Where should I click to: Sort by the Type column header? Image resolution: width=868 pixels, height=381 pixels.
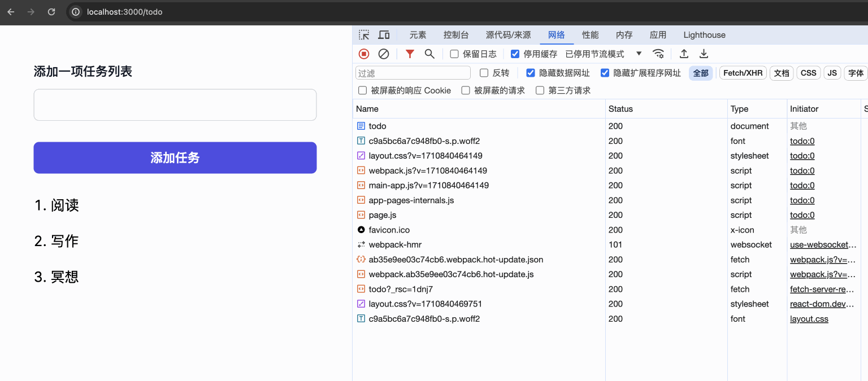pos(757,109)
